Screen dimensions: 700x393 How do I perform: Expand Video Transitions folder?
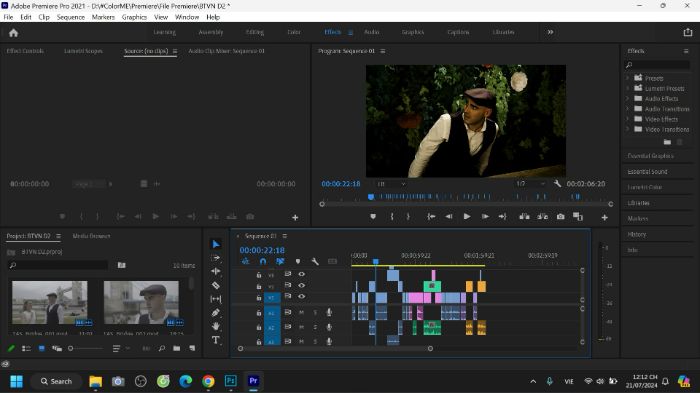pos(627,130)
